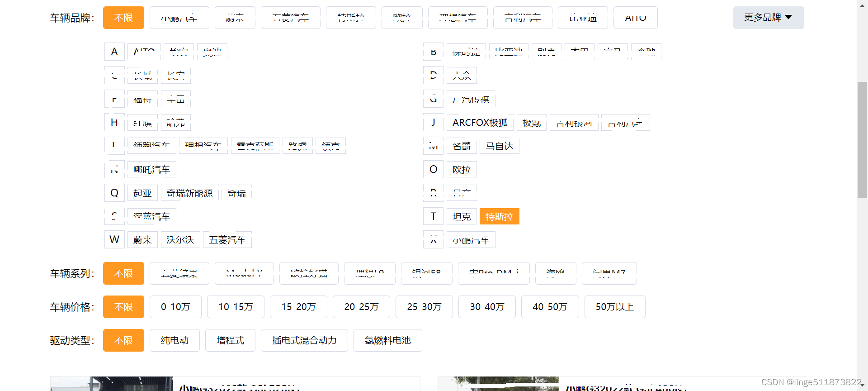Select the 奥迪 brand in A group

(x=212, y=52)
